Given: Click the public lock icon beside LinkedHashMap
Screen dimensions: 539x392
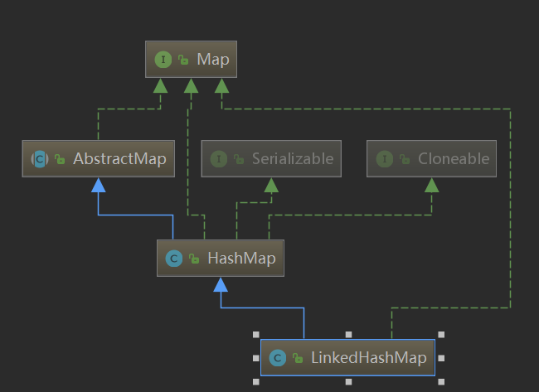Looking at the screenshot, I should [298, 358].
